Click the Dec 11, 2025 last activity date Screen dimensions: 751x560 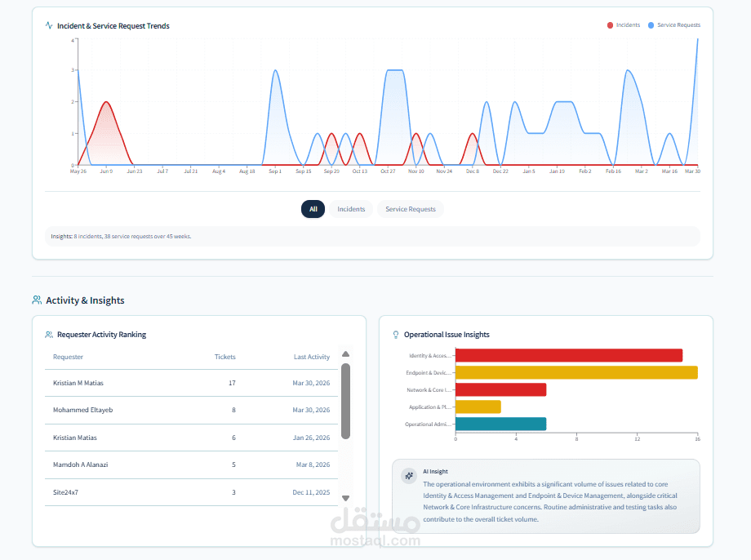311,492
